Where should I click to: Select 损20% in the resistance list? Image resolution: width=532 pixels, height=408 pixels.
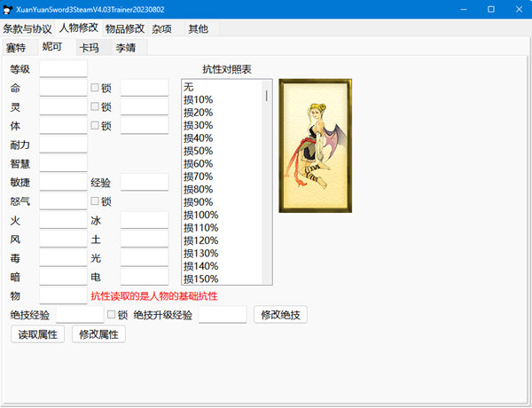222,113
